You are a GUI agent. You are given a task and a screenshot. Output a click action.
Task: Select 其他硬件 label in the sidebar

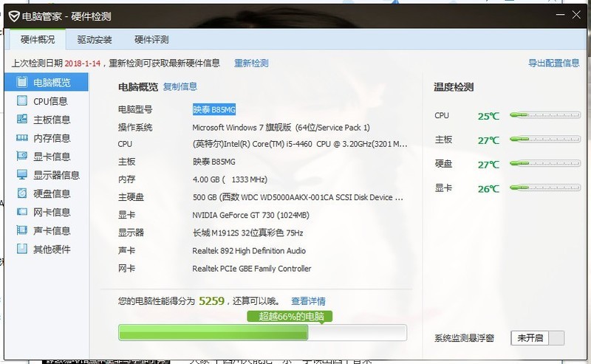[x=52, y=249]
